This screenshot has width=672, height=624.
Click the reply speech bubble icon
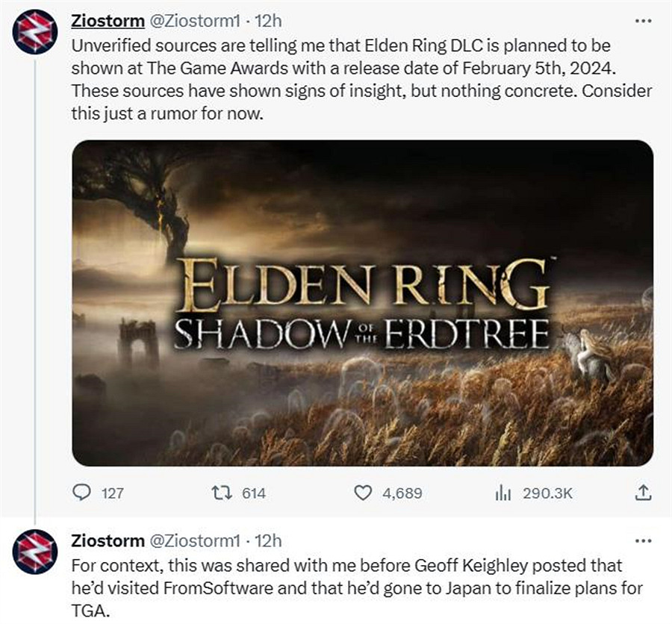[x=80, y=493]
